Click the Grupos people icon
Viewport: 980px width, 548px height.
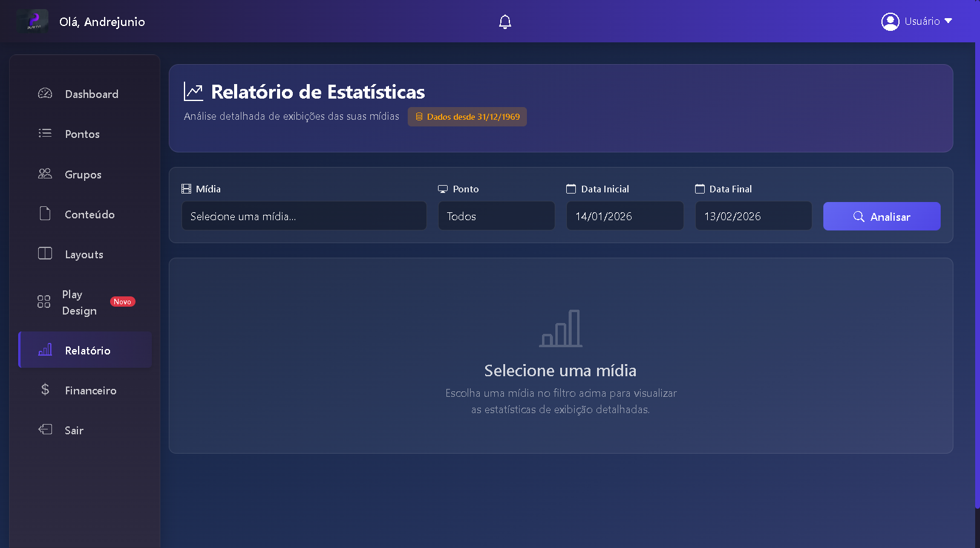(x=45, y=174)
